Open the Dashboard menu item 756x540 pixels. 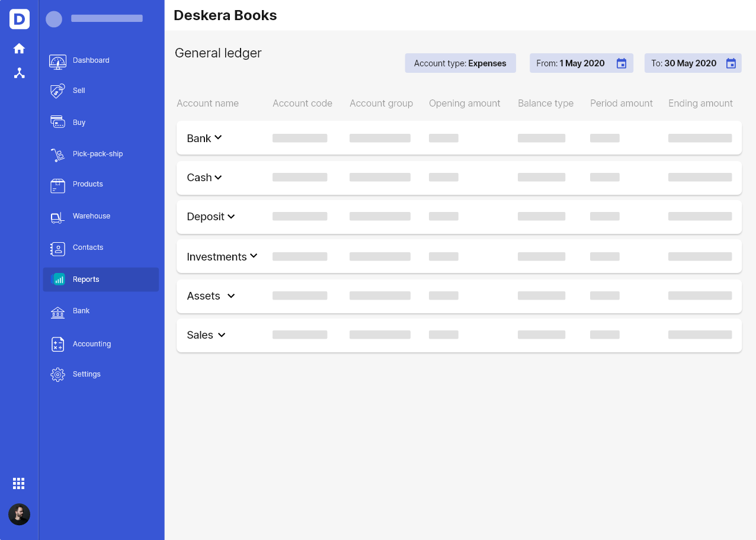coord(91,60)
